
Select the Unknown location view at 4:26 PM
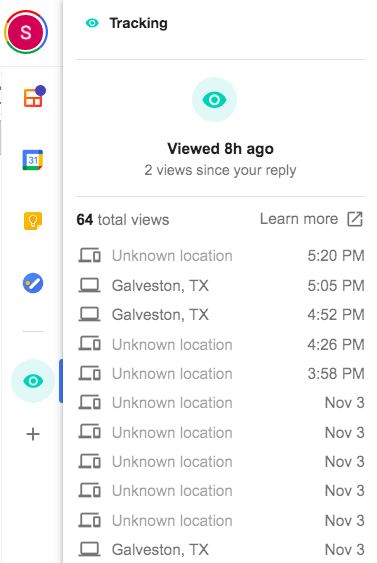point(221,345)
